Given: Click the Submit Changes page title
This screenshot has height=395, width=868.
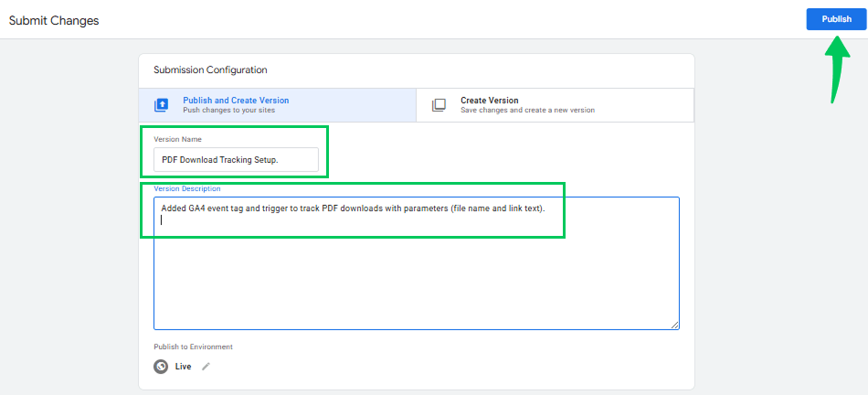Looking at the screenshot, I should 54,21.
